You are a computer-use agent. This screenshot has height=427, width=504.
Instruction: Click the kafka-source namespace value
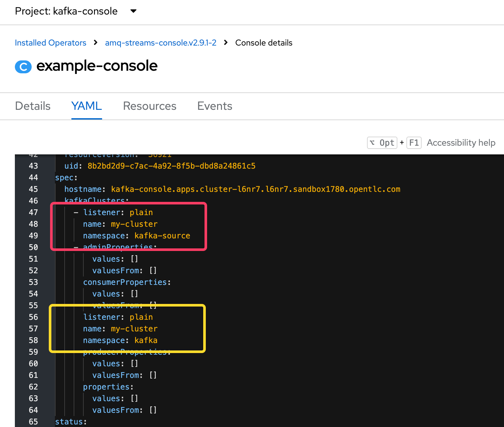click(x=162, y=236)
